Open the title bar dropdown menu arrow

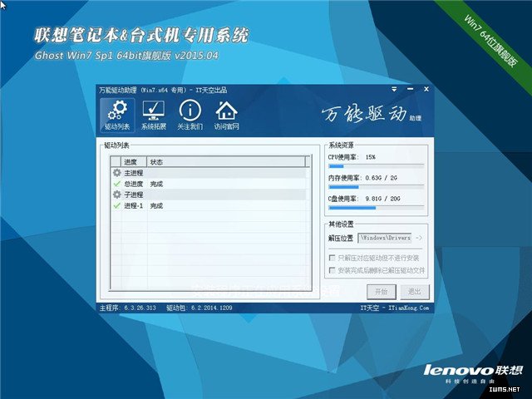point(394,89)
